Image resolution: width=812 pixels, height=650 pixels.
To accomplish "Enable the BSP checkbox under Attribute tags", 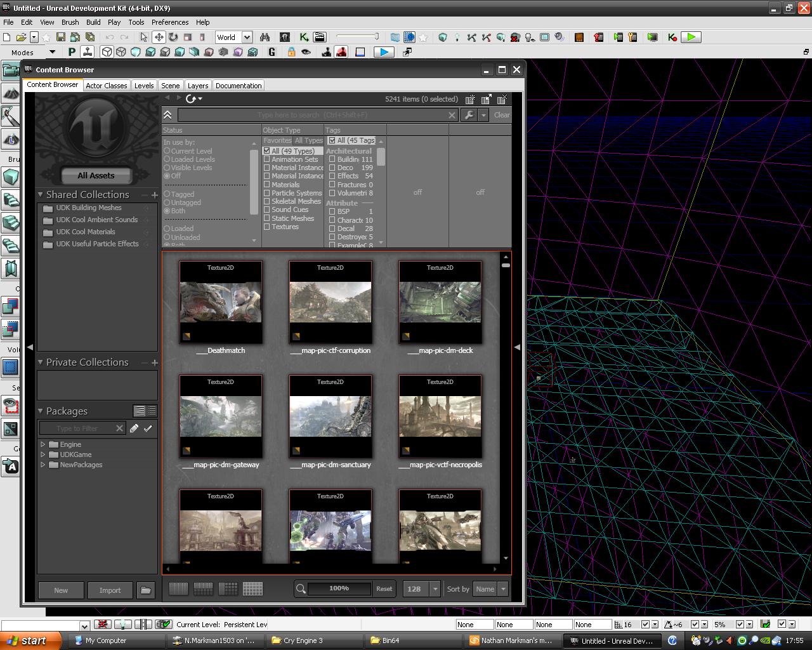I will click(x=332, y=211).
